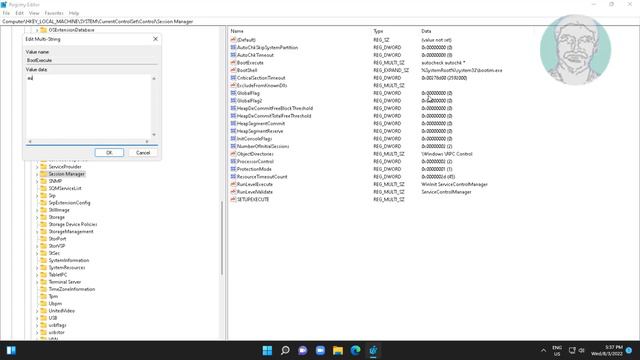This screenshot has width=640, height=360.
Task: Click the BootShell string value icon
Action: tap(233, 70)
